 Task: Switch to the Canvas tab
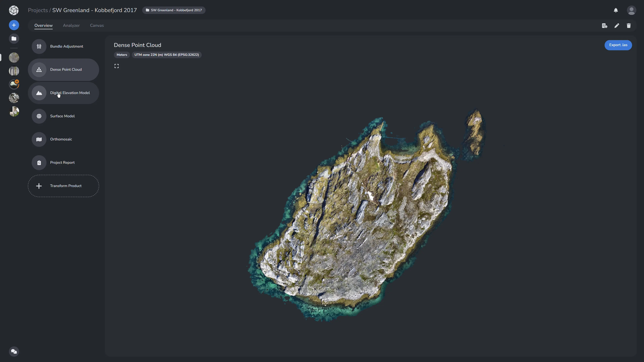(x=97, y=25)
